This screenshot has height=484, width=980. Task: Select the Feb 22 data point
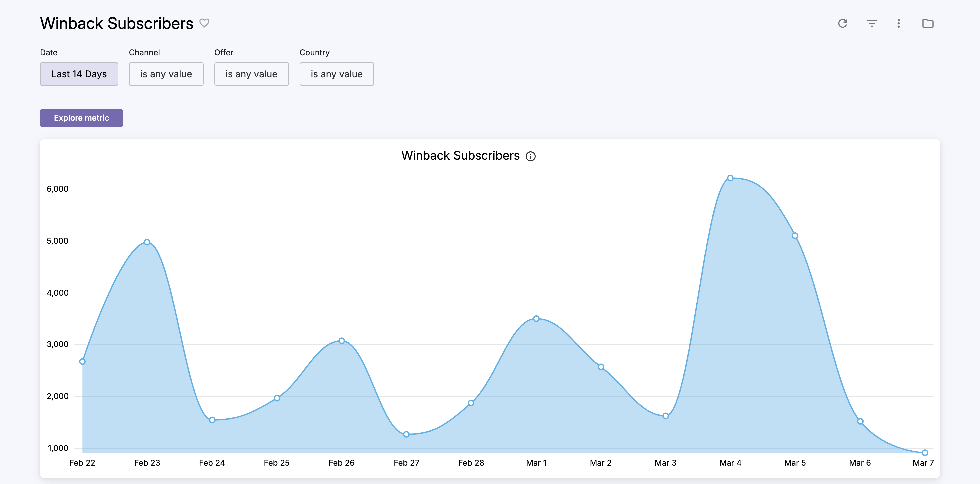click(82, 361)
